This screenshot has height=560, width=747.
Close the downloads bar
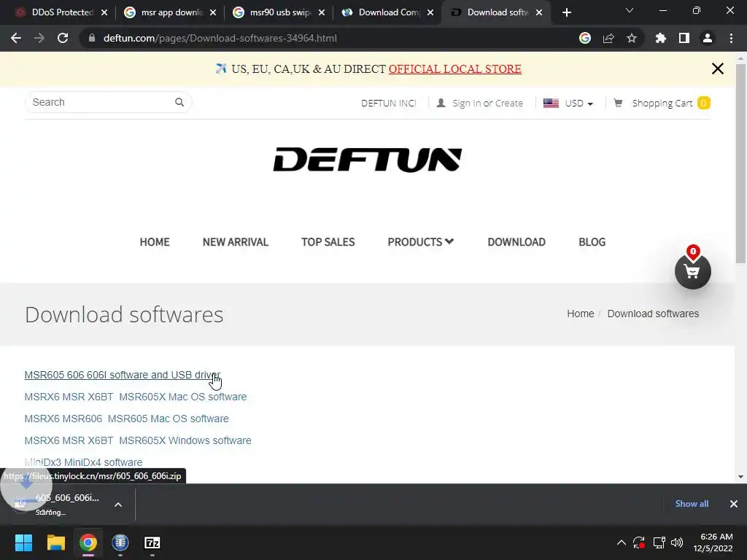tap(734, 504)
